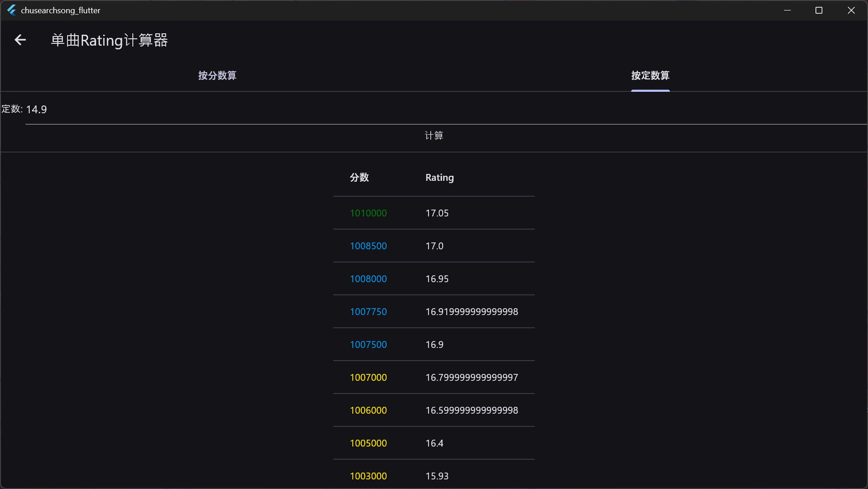
Task: Click the 分数 column header
Action: pyautogui.click(x=360, y=178)
